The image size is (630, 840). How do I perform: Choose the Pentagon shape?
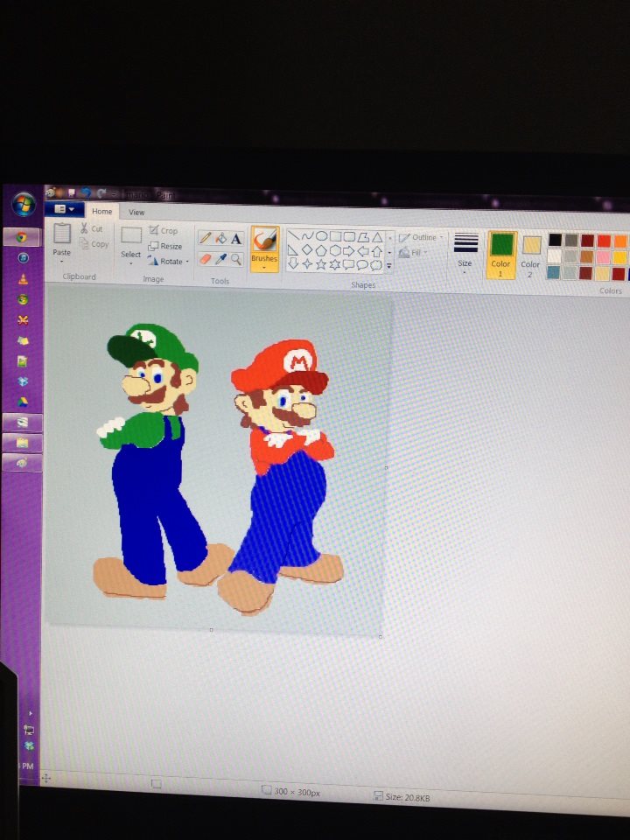[x=321, y=250]
